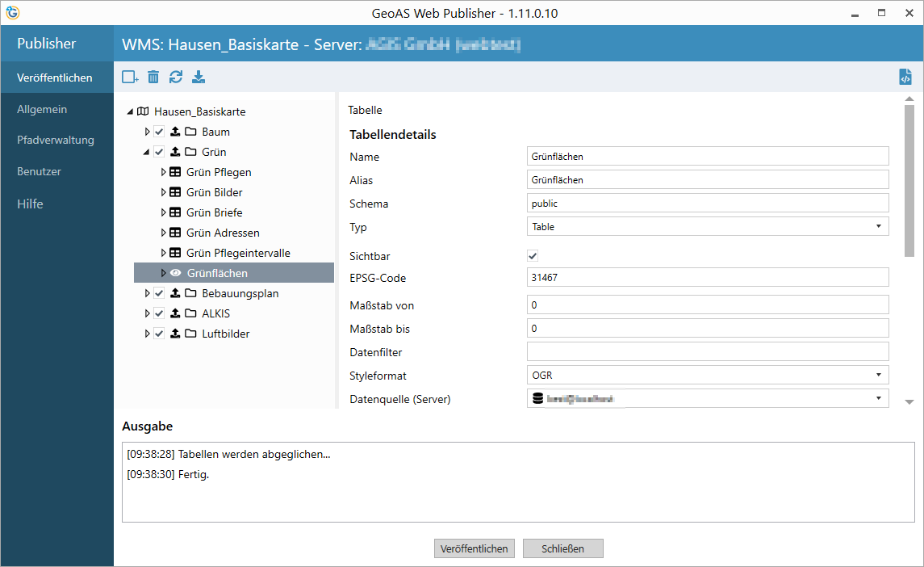The width and height of the screenshot is (924, 567).
Task: Click the Alias input field
Action: [708, 179]
